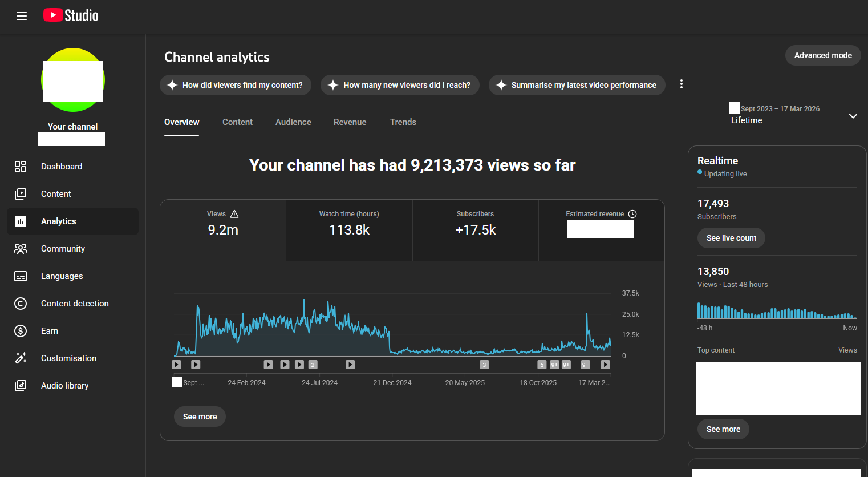Click the Customisation magic wand icon

tap(21, 358)
